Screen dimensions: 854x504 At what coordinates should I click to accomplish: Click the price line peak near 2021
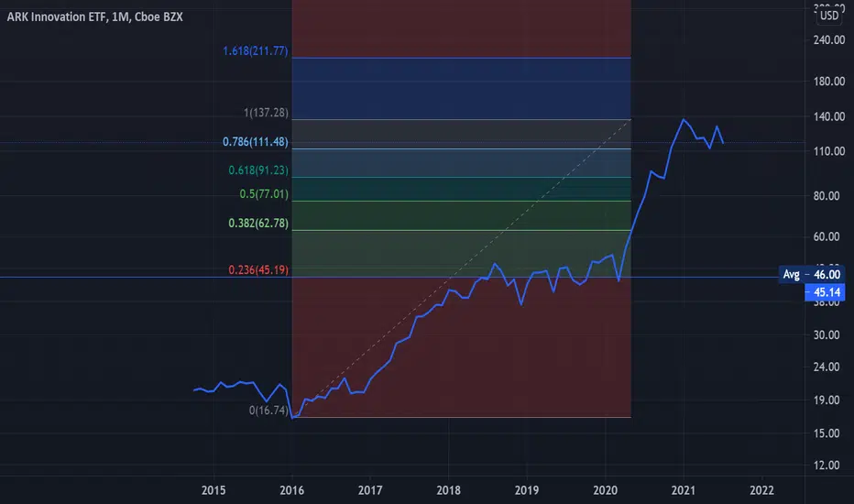pos(684,119)
